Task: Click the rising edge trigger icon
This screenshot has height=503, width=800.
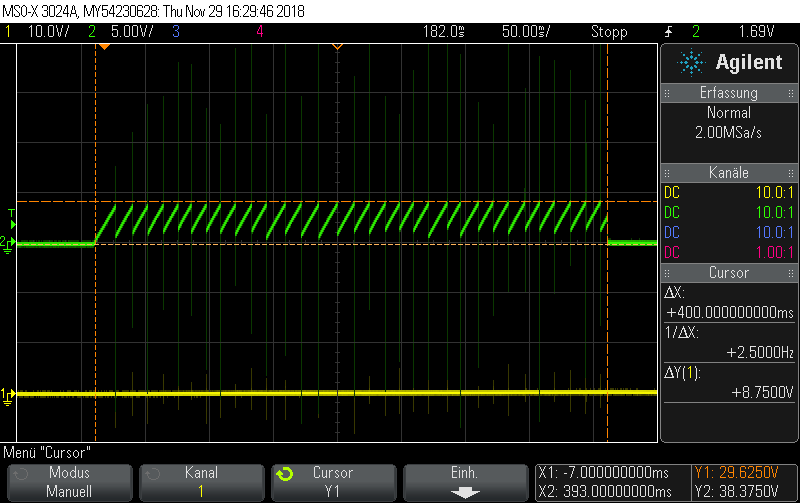Action: [669, 32]
